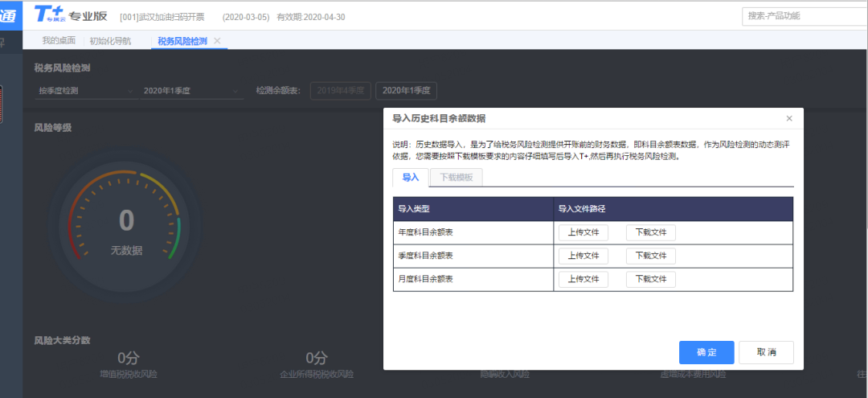Screen dimensions: 868x398
Task: Open the 按季度检测 dropdown
Action: tap(84, 91)
